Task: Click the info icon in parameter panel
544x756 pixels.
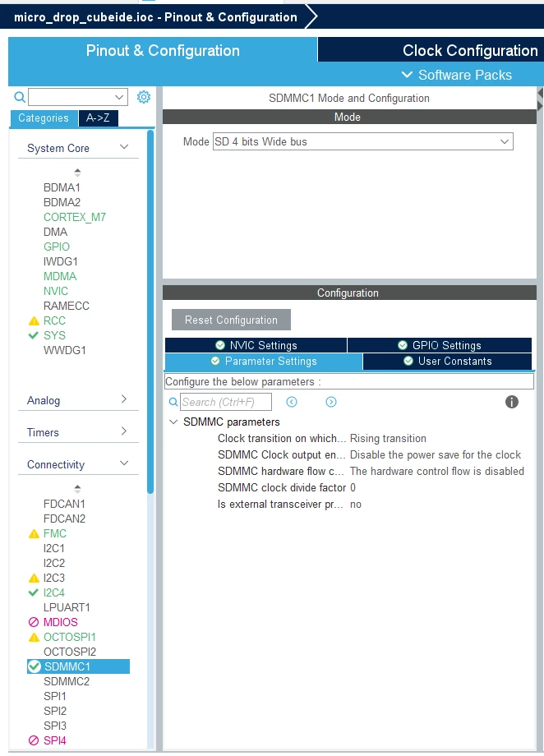Action: coord(512,402)
